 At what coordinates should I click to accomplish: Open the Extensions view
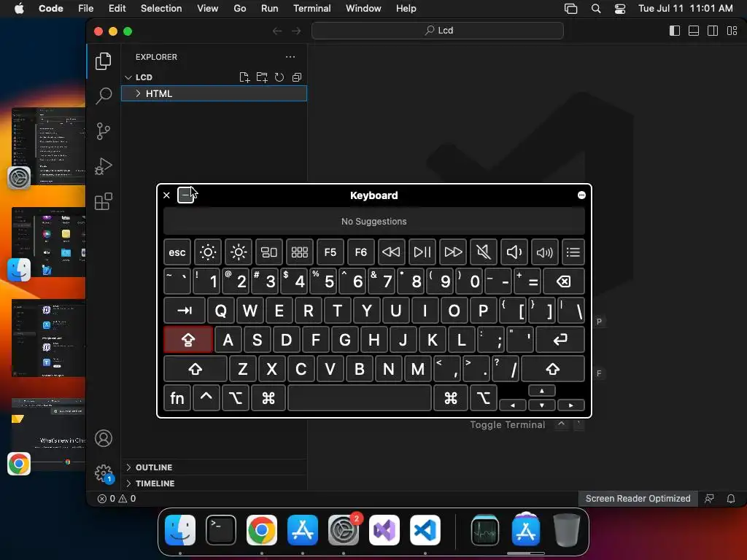coord(104,201)
